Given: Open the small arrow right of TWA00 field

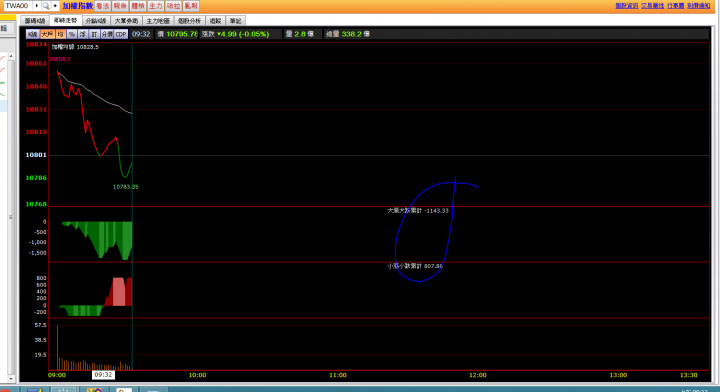Looking at the screenshot, I should pyautogui.click(x=37, y=6).
